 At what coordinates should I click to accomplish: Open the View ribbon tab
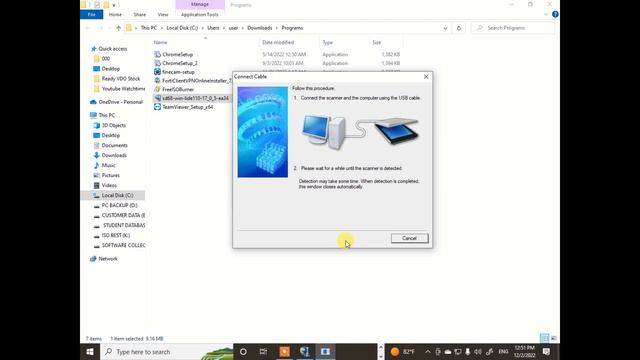click(163, 15)
